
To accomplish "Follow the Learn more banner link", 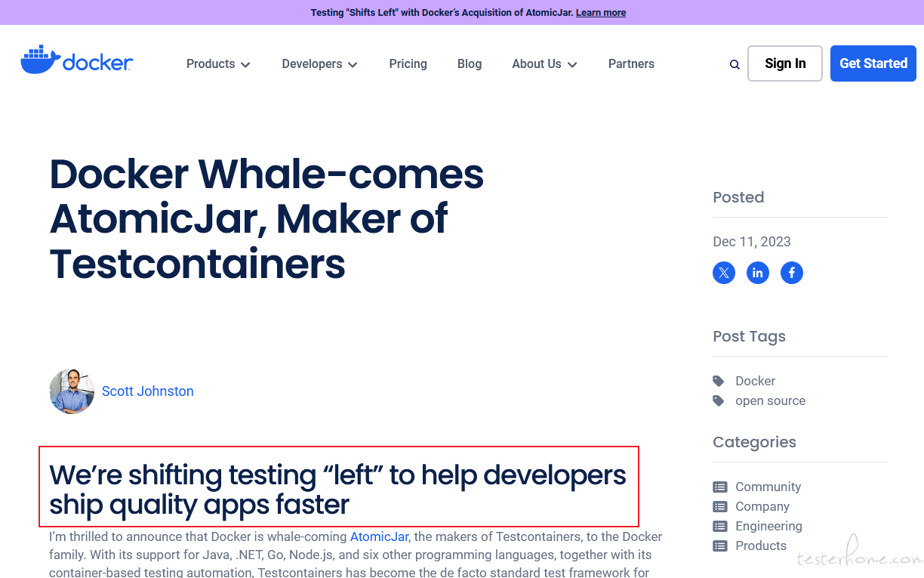I will point(601,13).
